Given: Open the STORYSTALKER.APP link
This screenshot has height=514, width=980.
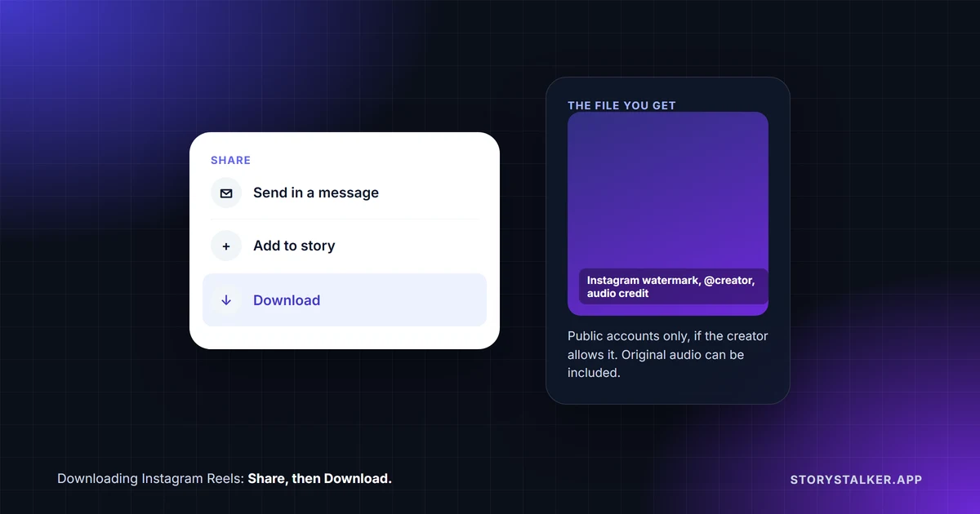Looking at the screenshot, I should pyautogui.click(x=856, y=480).
